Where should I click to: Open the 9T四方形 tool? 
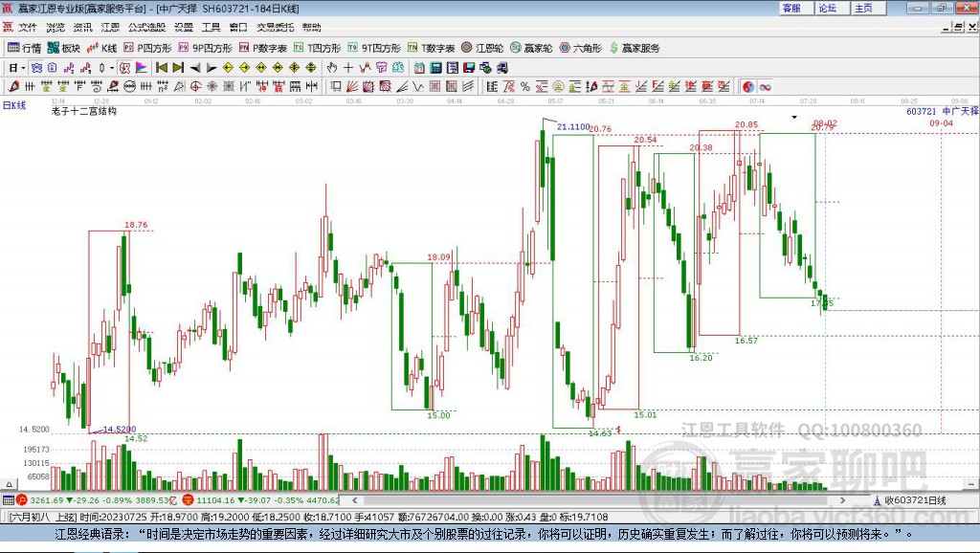[374, 48]
